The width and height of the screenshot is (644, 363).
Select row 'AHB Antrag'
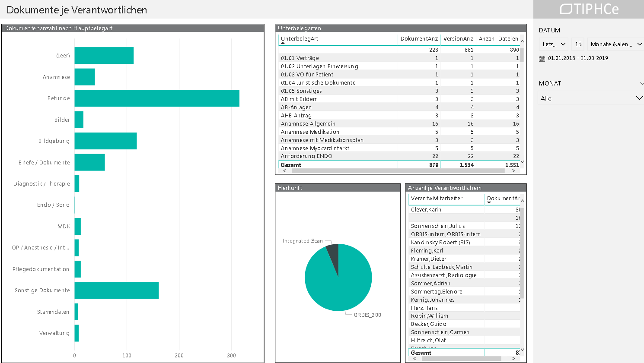click(x=399, y=116)
